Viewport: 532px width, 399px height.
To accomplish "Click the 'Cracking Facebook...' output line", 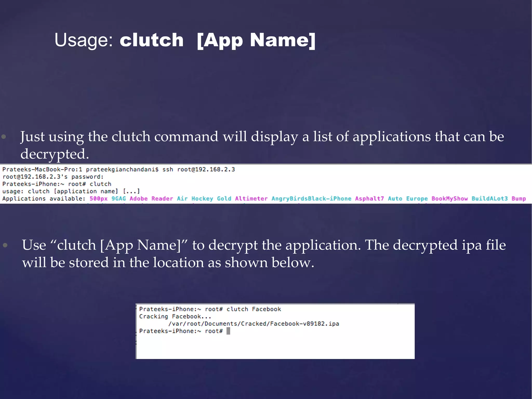I will pos(175,316).
